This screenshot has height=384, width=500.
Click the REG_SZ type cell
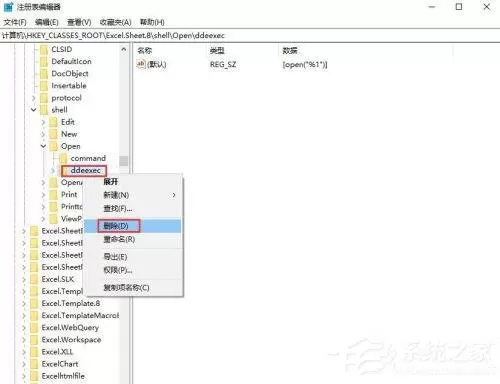[223, 64]
